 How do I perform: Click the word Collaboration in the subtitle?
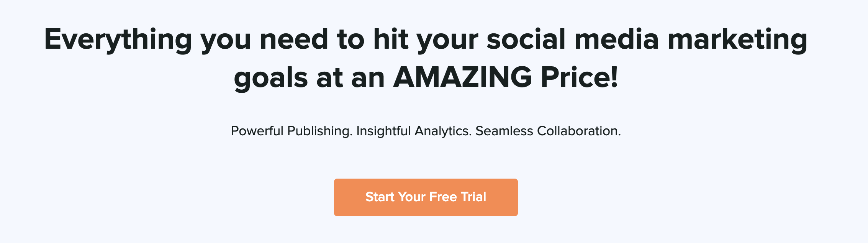(579, 131)
